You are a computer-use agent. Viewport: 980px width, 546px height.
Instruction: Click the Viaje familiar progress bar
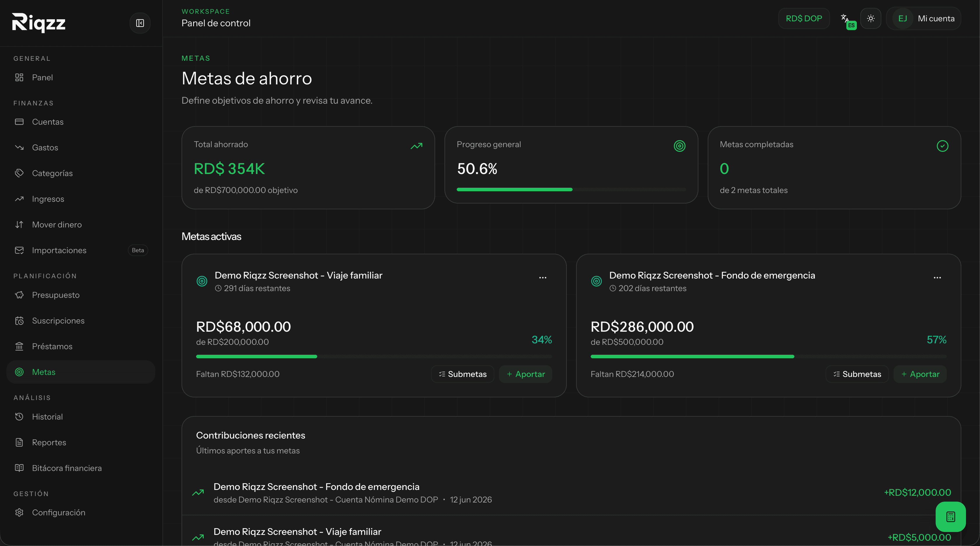(374, 357)
